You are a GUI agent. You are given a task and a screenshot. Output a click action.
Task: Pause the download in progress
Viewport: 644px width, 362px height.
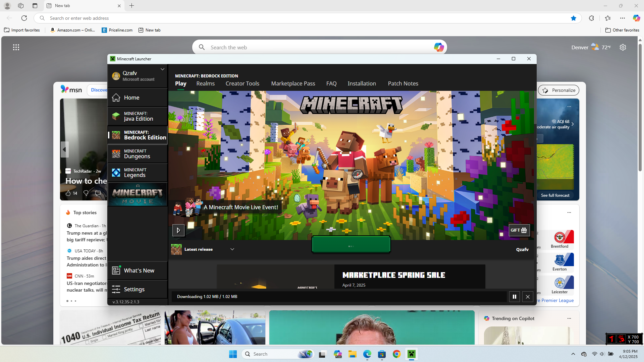click(x=514, y=297)
